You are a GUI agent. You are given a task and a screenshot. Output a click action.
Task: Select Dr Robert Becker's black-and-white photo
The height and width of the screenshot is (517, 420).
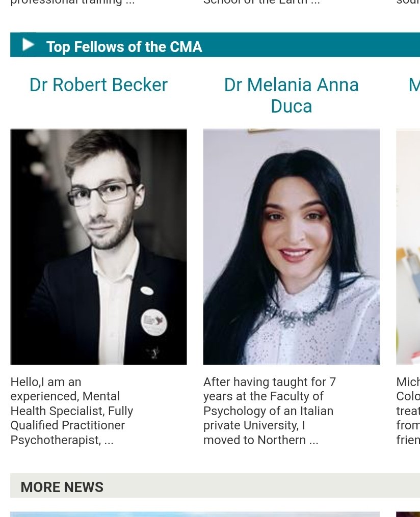point(99,247)
